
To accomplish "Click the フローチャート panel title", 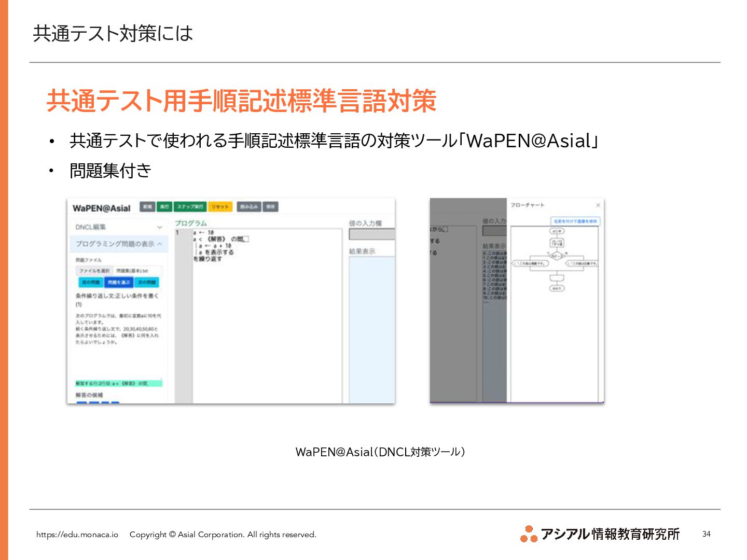I will [x=527, y=205].
